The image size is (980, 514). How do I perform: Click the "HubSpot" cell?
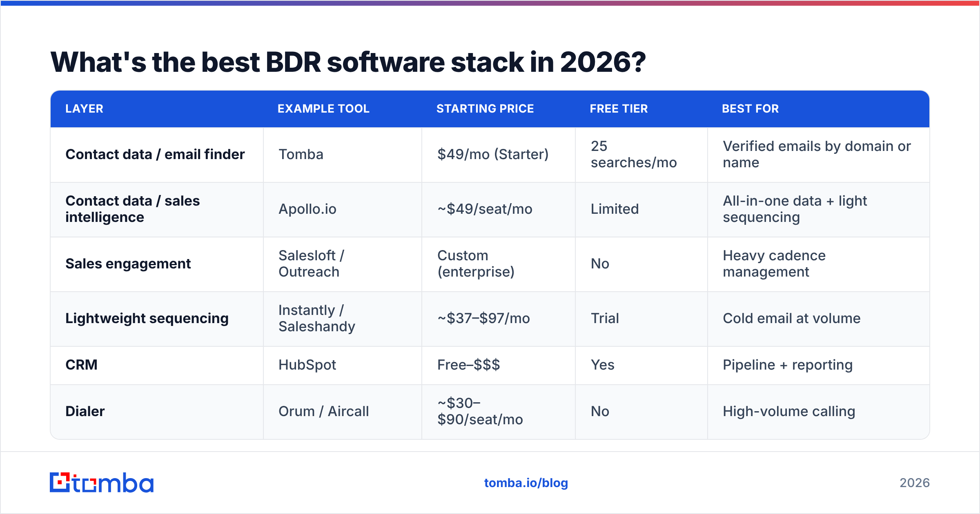tap(343, 365)
